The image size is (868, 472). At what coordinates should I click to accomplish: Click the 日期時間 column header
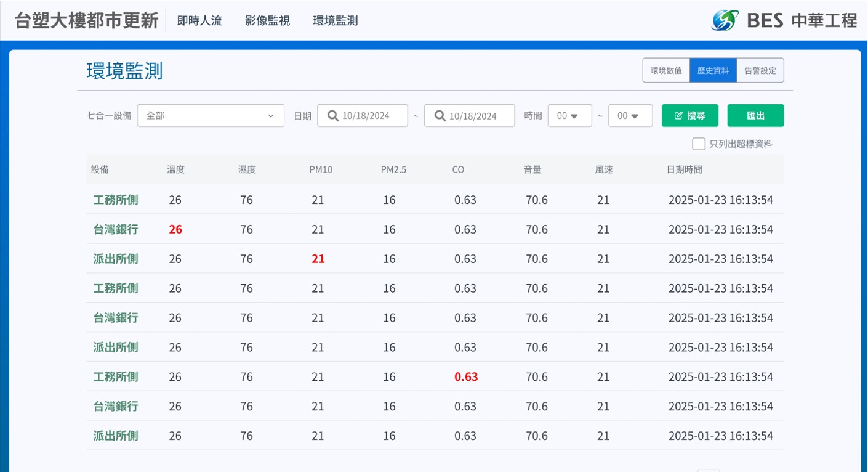(684, 169)
